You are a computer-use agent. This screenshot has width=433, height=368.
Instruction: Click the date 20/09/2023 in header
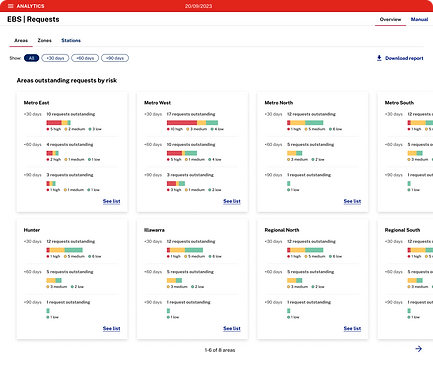(x=198, y=6)
